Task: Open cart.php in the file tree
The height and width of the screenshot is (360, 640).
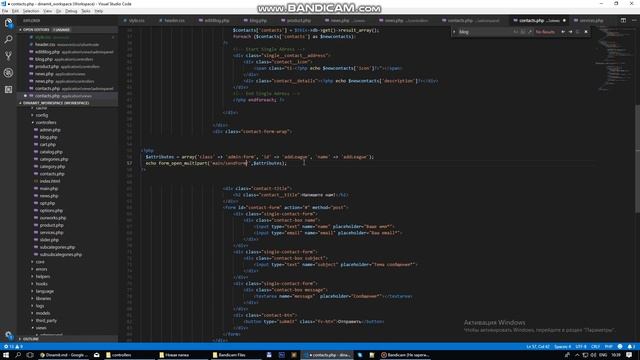Action: pos(48,144)
